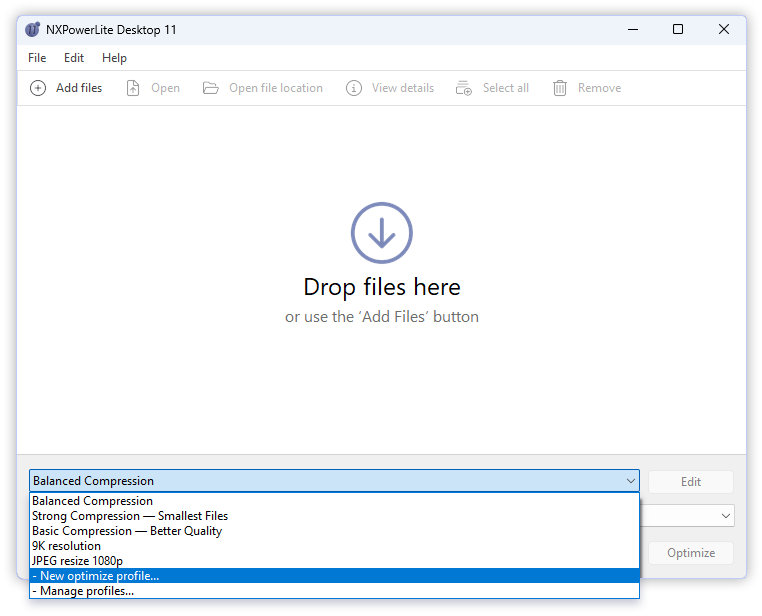Click the Open file location label
The height and width of the screenshot is (616, 762).
tap(276, 88)
